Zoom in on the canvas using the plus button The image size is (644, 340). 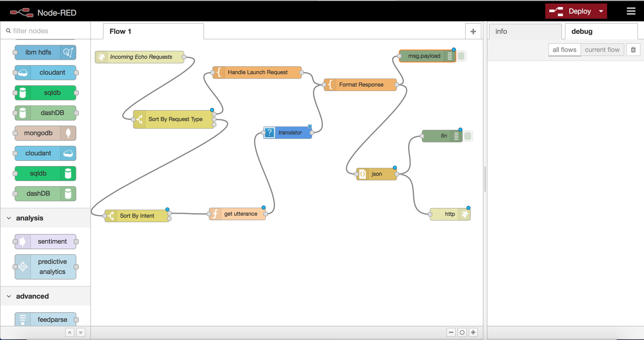click(473, 332)
